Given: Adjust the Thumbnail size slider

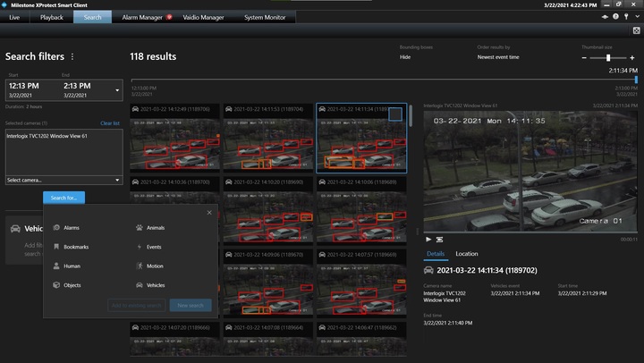Looking at the screenshot, I should tap(608, 57).
